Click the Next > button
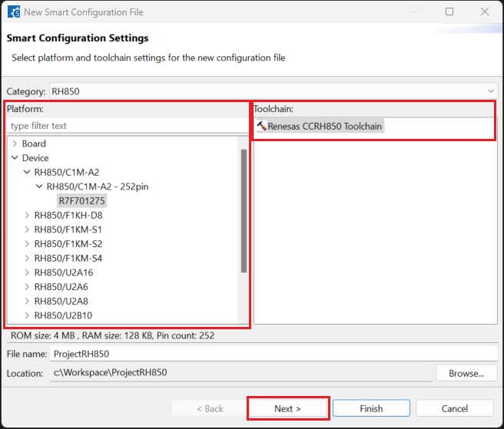This screenshot has width=504, height=429. tap(287, 408)
